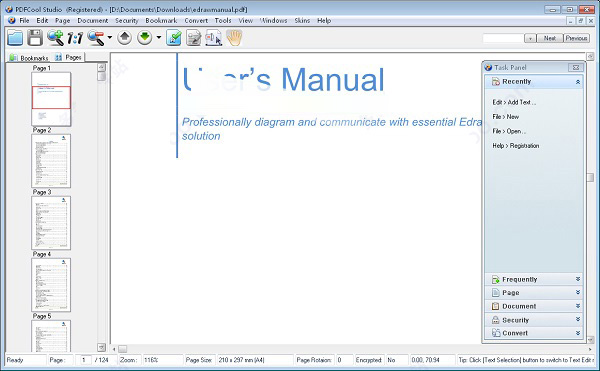The image size is (600, 371).
Task: Click the Open file folder icon
Action: [x=15, y=37]
